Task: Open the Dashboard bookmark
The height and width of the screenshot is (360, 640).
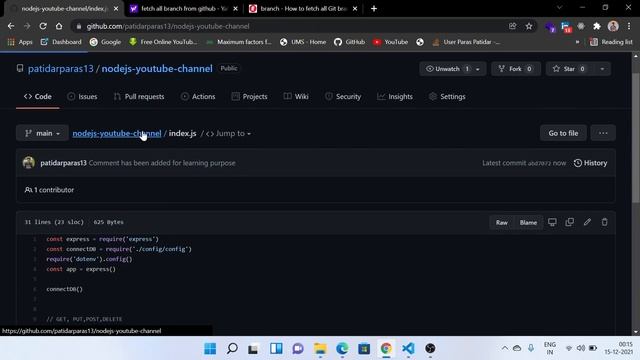Action: click(61, 42)
